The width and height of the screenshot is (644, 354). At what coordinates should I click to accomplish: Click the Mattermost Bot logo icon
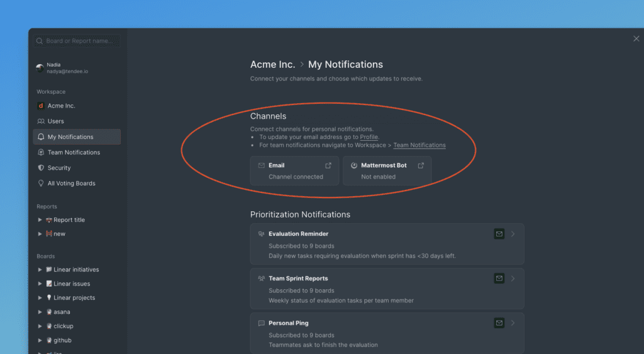354,165
